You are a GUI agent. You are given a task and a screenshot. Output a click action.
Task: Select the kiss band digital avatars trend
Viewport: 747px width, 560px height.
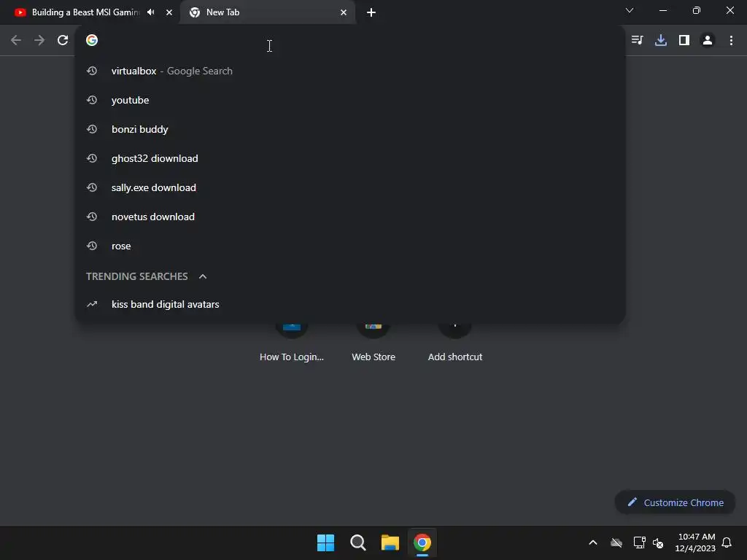(x=350, y=304)
